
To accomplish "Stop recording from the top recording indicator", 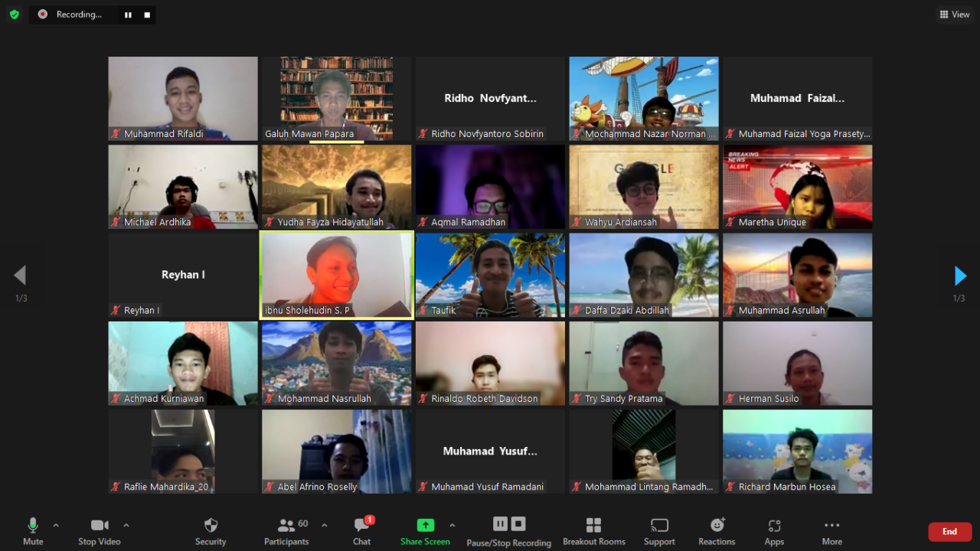I will [x=147, y=15].
